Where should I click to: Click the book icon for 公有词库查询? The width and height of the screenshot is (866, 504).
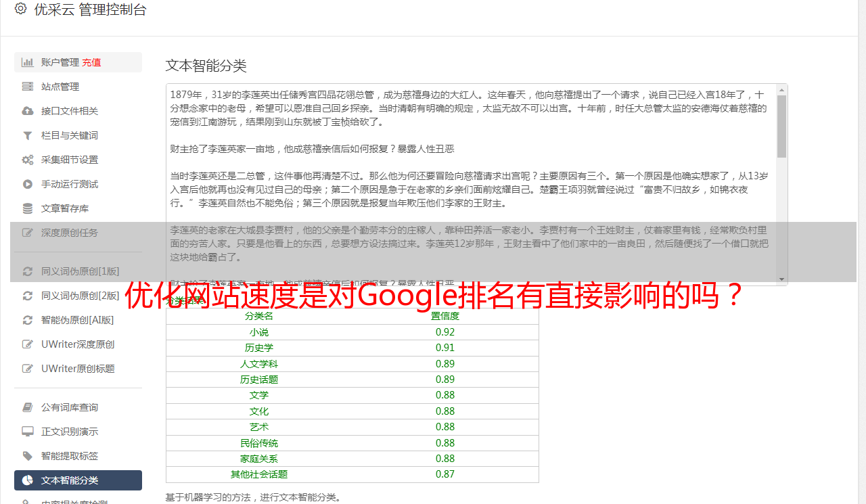coord(28,407)
